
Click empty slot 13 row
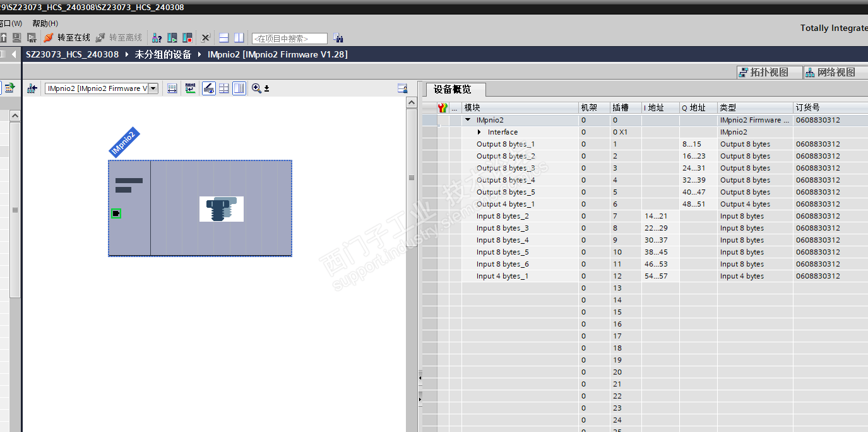(x=645, y=288)
